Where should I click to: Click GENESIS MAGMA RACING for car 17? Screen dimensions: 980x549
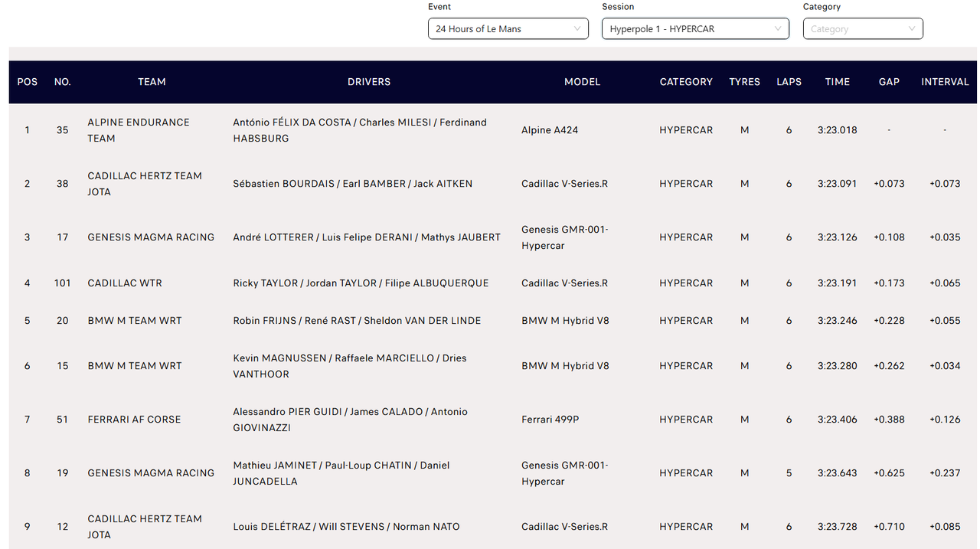[151, 237]
